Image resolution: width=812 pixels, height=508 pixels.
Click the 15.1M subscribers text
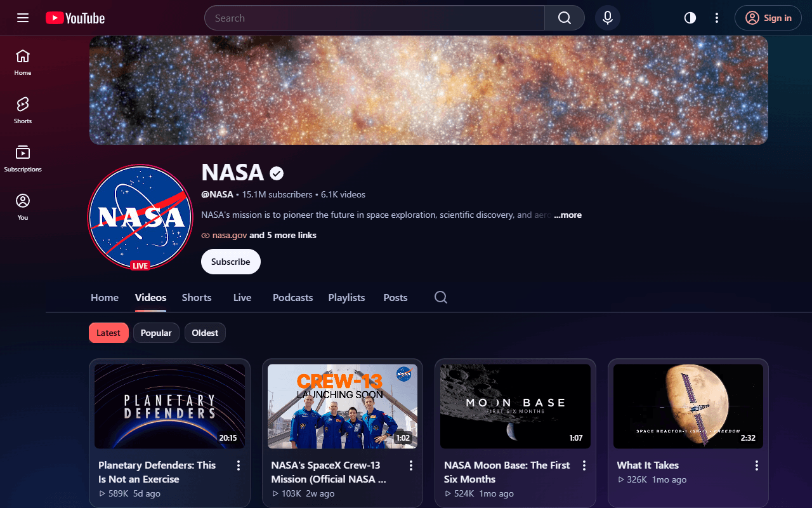point(277,194)
